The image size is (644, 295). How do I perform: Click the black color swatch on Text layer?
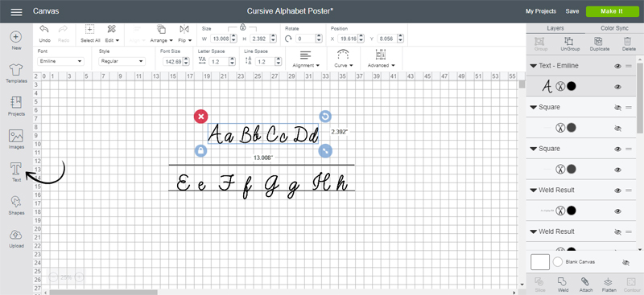click(x=571, y=86)
